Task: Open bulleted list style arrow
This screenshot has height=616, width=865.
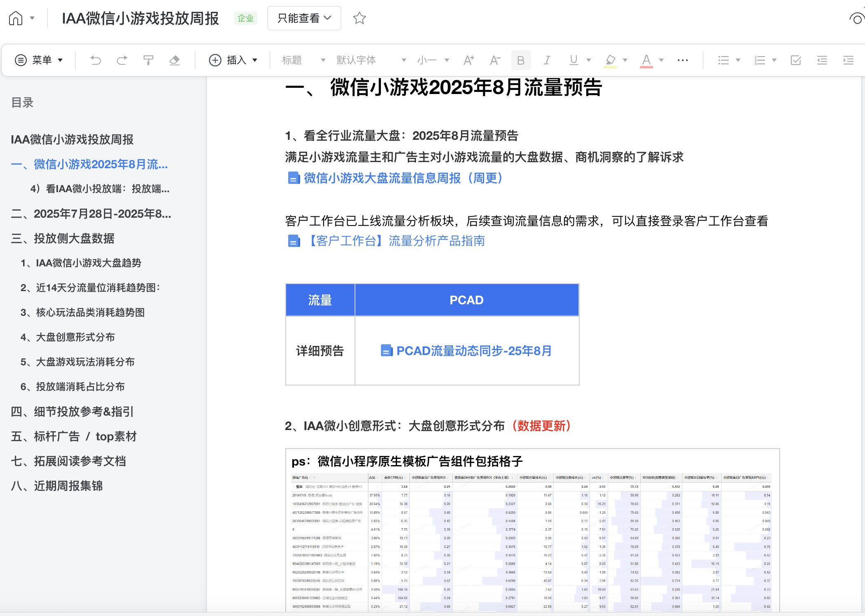Action: (x=738, y=60)
